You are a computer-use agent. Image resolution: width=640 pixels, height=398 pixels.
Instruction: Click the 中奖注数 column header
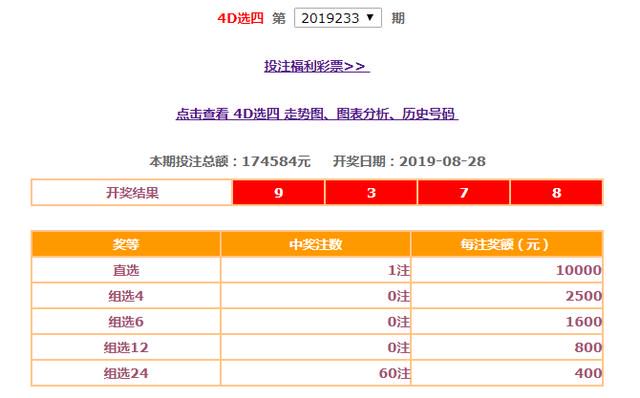316,244
